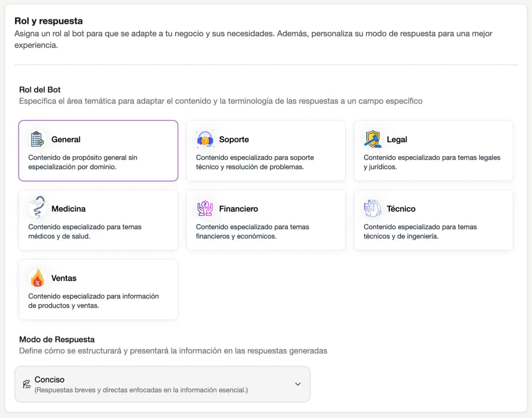Image resolution: width=532 pixels, height=418 pixels.
Task: Select the Legal role card
Action: [433, 151]
